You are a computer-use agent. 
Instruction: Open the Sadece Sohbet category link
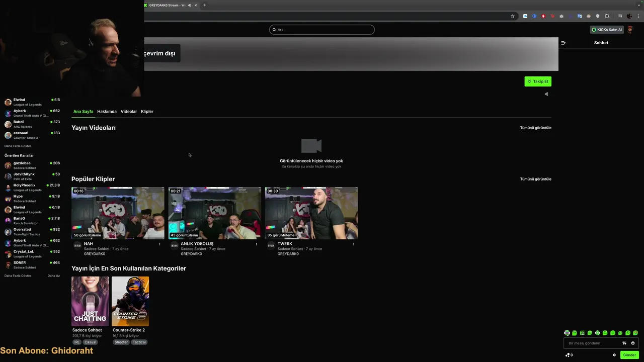(x=87, y=330)
